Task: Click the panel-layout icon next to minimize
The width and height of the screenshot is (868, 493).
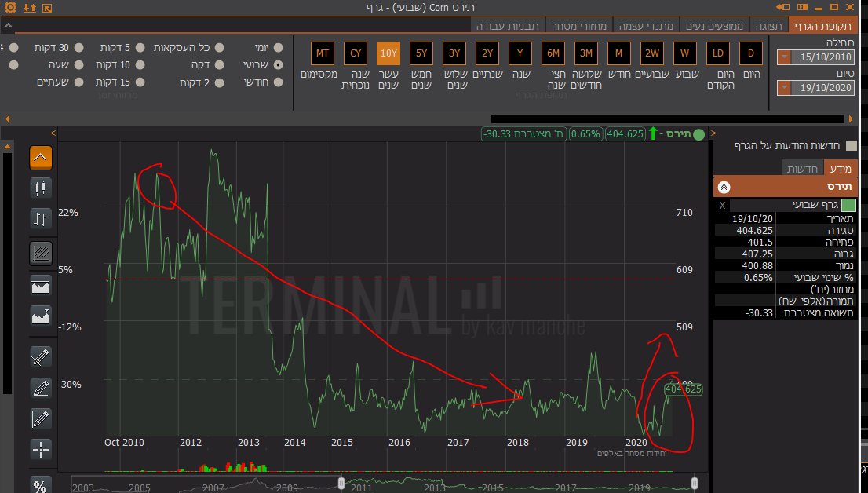Action: click(x=802, y=7)
